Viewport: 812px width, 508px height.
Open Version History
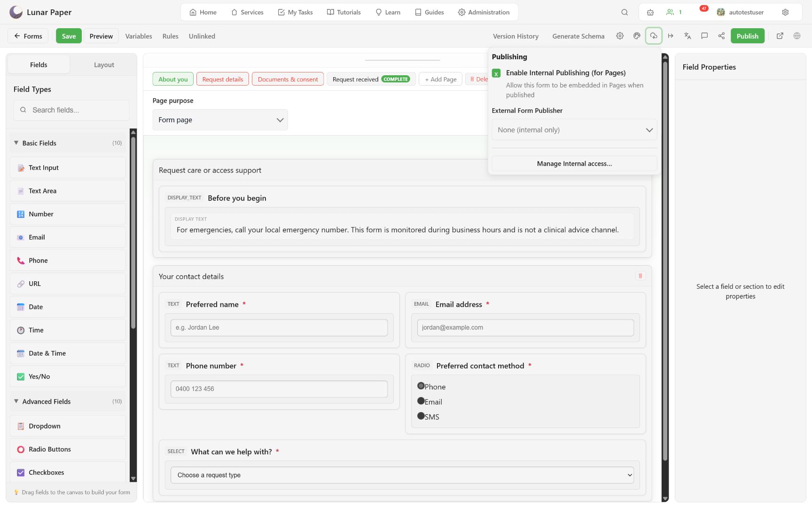click(515, 36)
